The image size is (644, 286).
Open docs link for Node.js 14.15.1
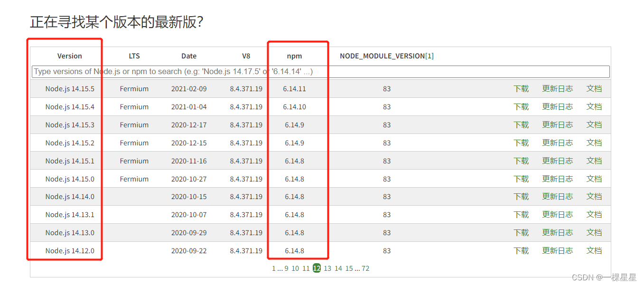[594, 161]
